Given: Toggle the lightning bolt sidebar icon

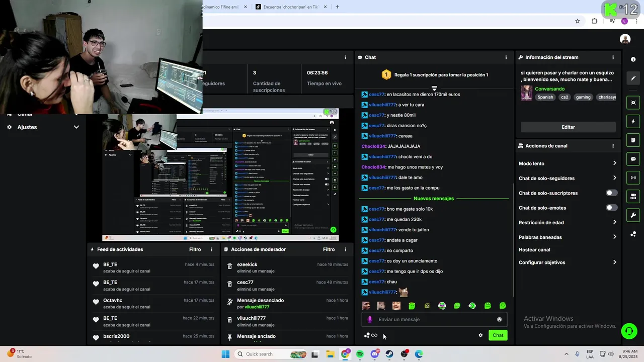Looking at the screenshot, I should [x=633, y=121].
